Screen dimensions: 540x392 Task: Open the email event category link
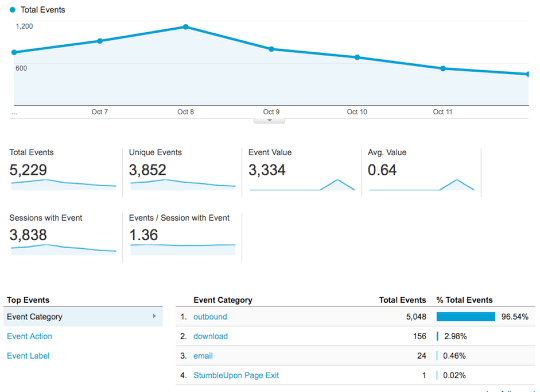click(203, 356)
